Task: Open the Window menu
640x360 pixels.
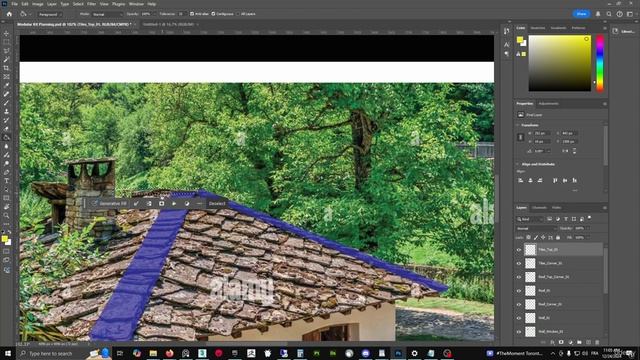Action: (x=136, y=4)
